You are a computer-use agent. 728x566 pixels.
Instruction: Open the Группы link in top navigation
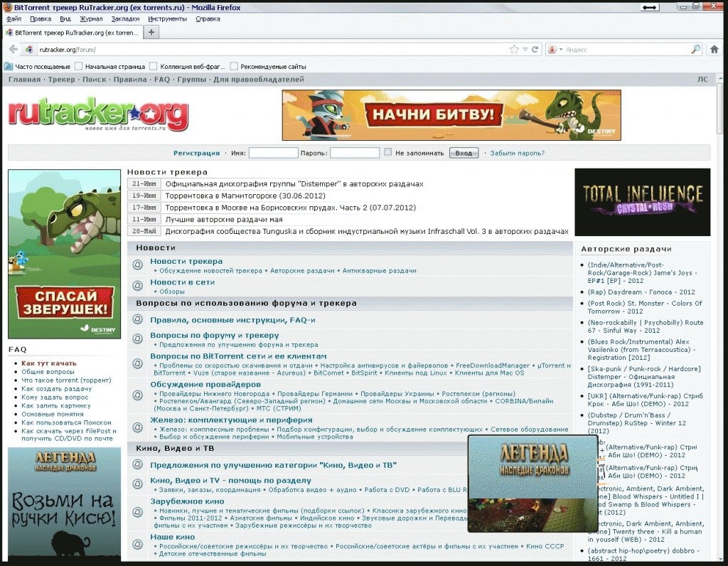click(x=192, y=80)
